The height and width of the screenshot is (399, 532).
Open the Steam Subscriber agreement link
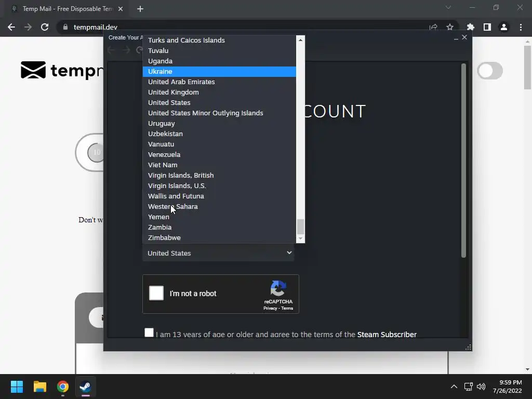387,335
